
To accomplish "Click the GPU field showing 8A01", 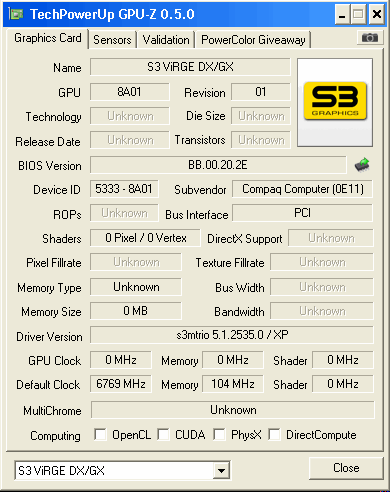I will pyautogui.click(x=130, y=92).
